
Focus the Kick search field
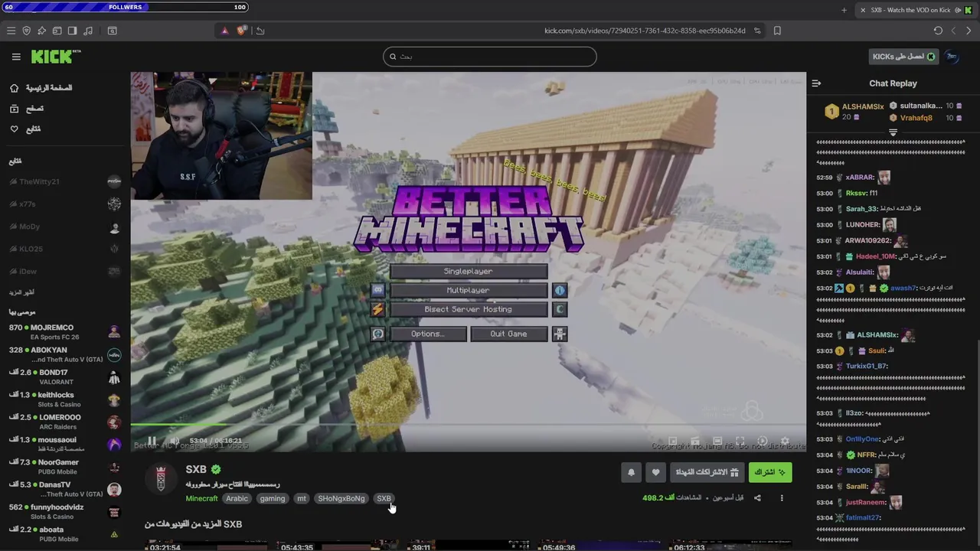coord(489,56)
